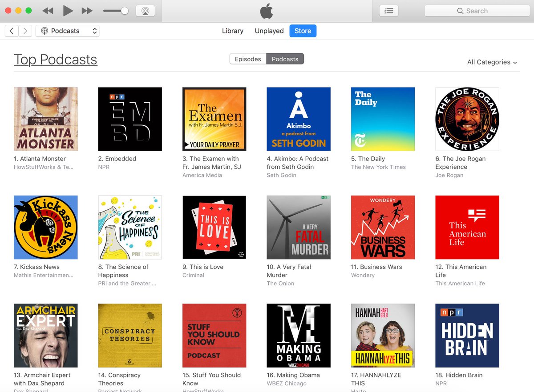Open Hidden Brain podcast artwork
Screen dimensions: 534x392
(467, 336)
